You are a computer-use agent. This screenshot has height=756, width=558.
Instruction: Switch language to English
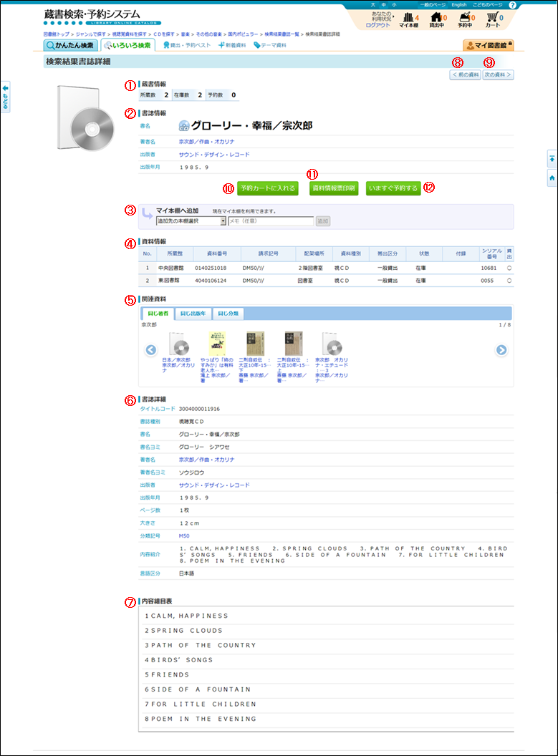click(458, 5)
